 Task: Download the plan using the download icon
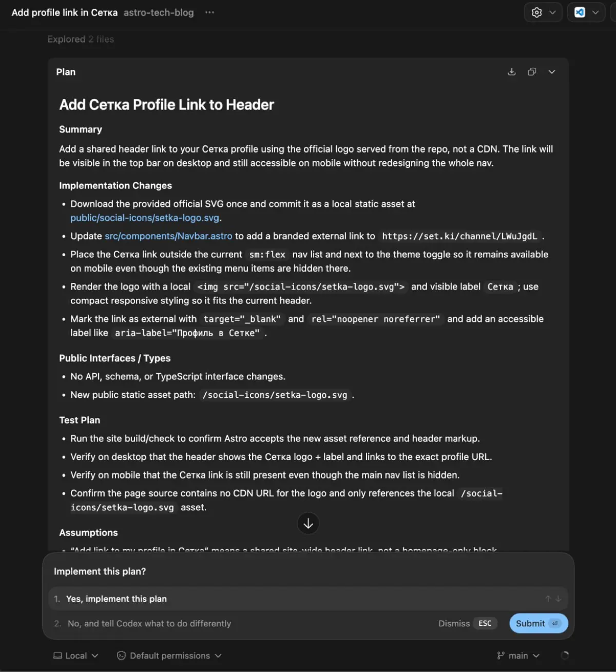coord(512,72)
